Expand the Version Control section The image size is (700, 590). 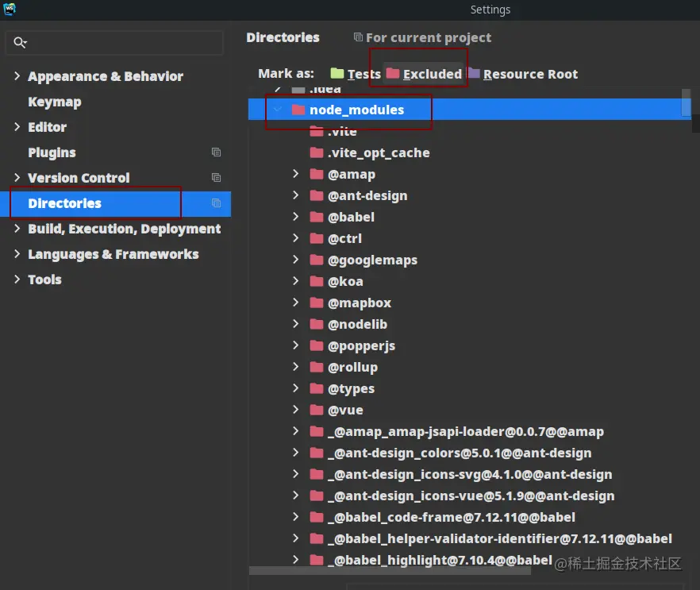[17, 178]
